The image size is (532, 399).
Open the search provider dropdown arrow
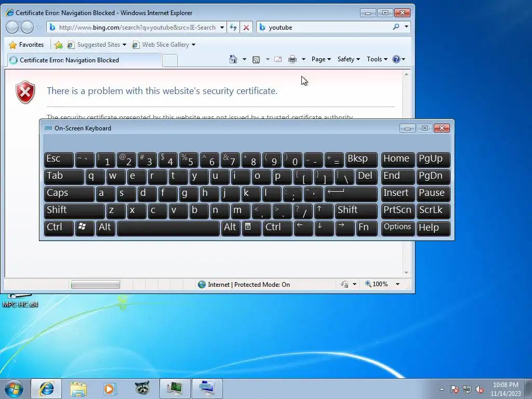coord(406,27)
